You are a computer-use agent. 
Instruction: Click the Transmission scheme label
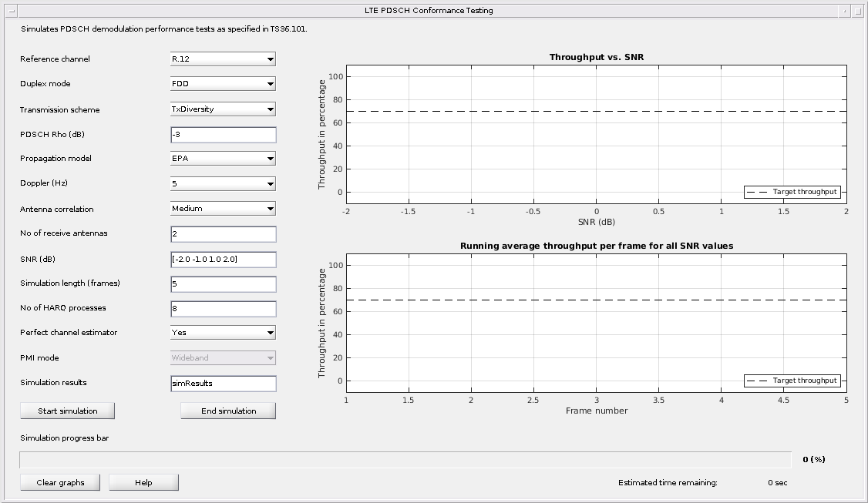coord(60,109)
